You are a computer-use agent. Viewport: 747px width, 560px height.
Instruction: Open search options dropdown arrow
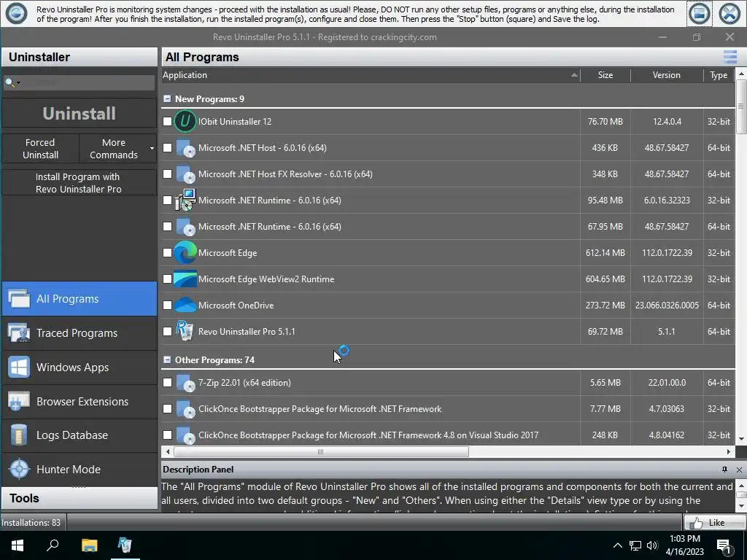click(x=18, y=83)
